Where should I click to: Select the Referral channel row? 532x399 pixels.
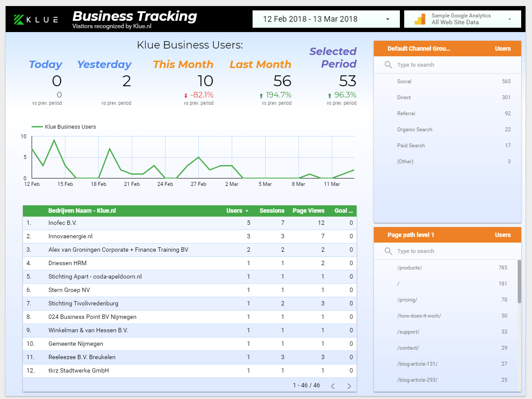(448, 114)
